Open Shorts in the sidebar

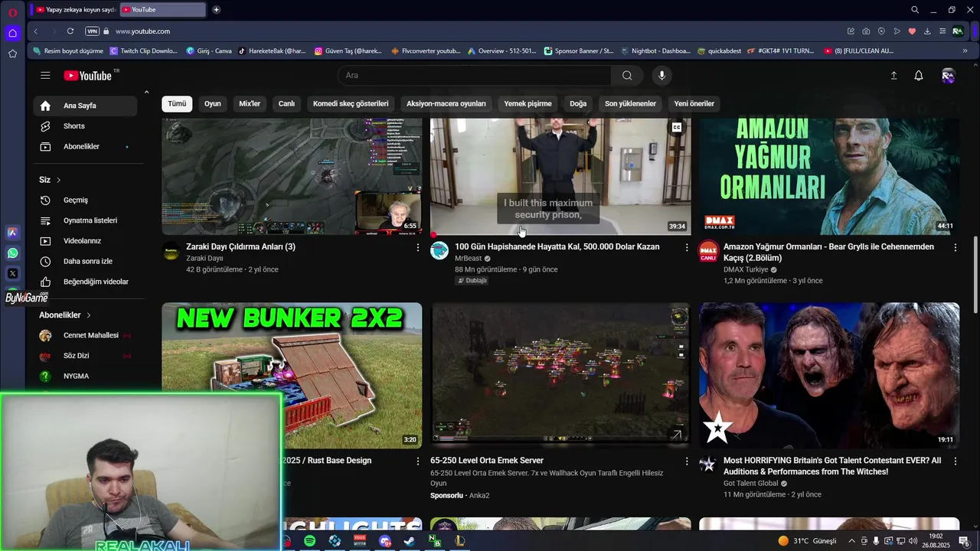click(x=85, y=126)
